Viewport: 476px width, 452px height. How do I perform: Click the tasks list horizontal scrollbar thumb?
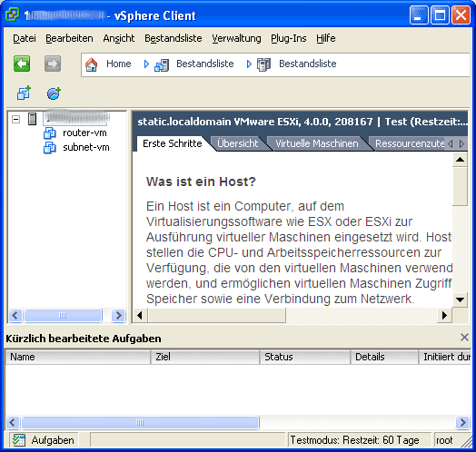pyautogui.click(x=140, y=422)
